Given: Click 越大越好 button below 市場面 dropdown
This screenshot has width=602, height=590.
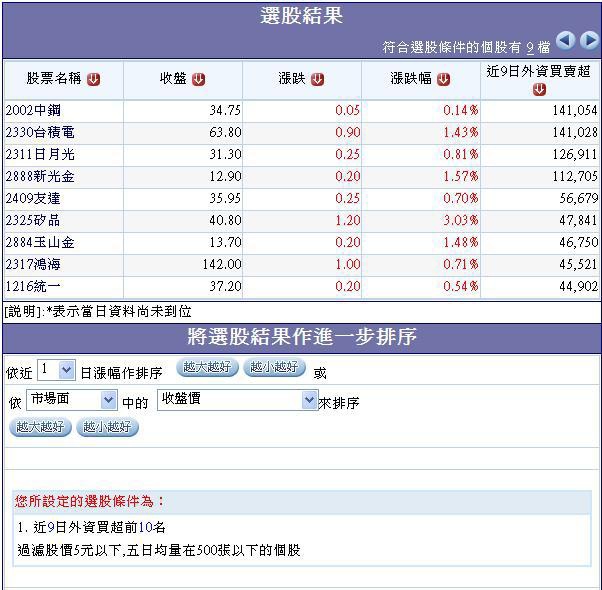Looking at the screenshot, I should 40,427.
